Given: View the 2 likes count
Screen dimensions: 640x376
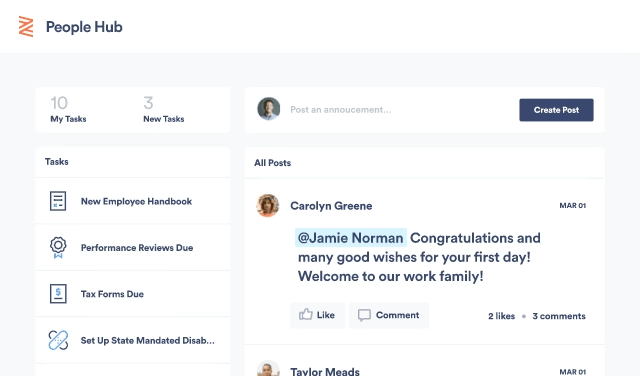Looking at the screenshot, I should coord(501,316).
